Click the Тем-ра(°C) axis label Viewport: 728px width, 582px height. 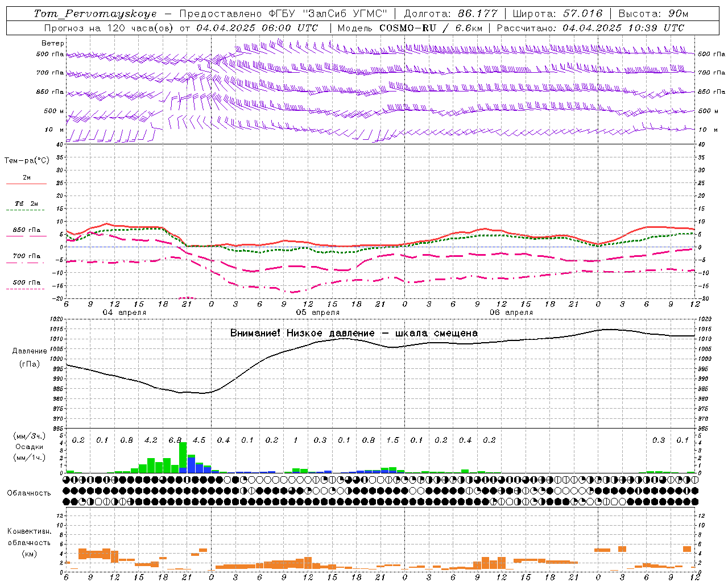[27, 161]
